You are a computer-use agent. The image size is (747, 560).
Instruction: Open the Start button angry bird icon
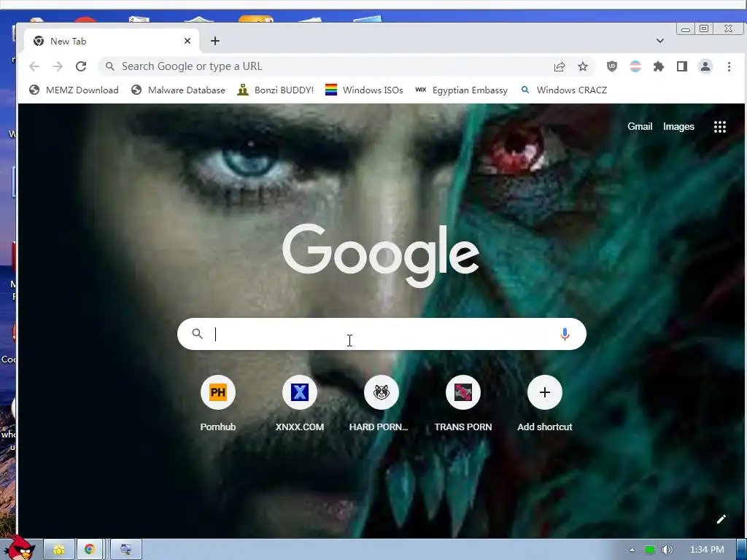[20, 548]
